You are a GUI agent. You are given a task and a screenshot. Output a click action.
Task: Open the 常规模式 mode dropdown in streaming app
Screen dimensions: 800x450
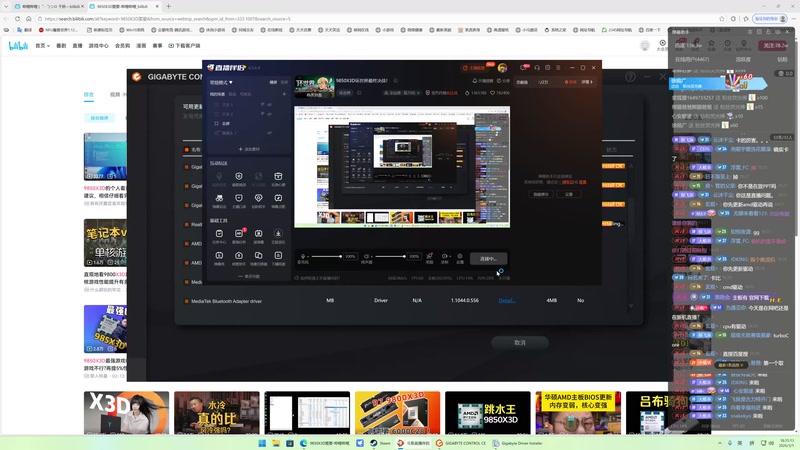coord(221,82)
